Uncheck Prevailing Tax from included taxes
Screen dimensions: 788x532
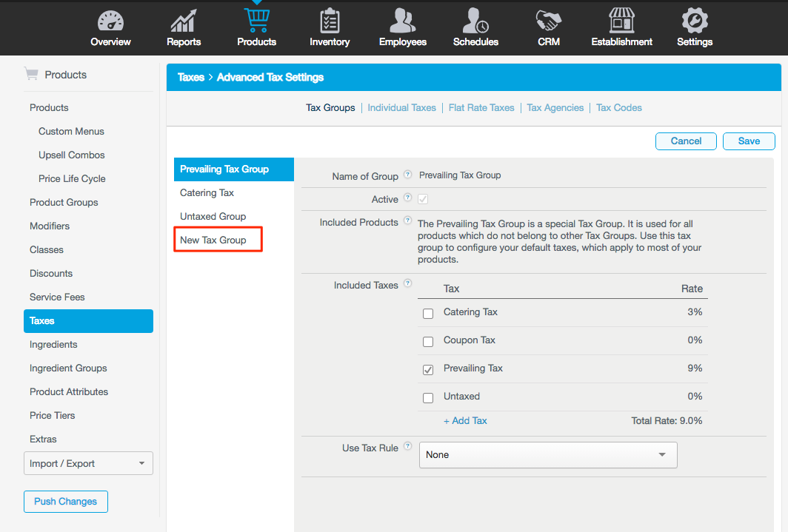[427, 369]
